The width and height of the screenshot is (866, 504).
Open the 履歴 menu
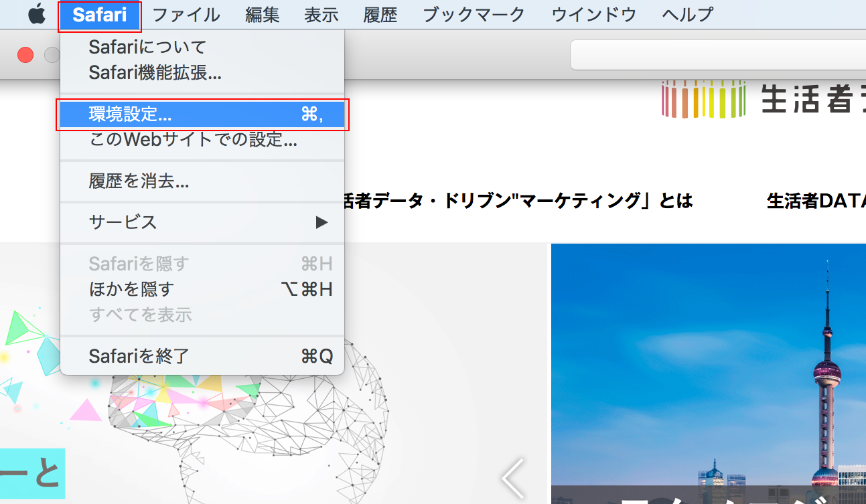(380, 14)
